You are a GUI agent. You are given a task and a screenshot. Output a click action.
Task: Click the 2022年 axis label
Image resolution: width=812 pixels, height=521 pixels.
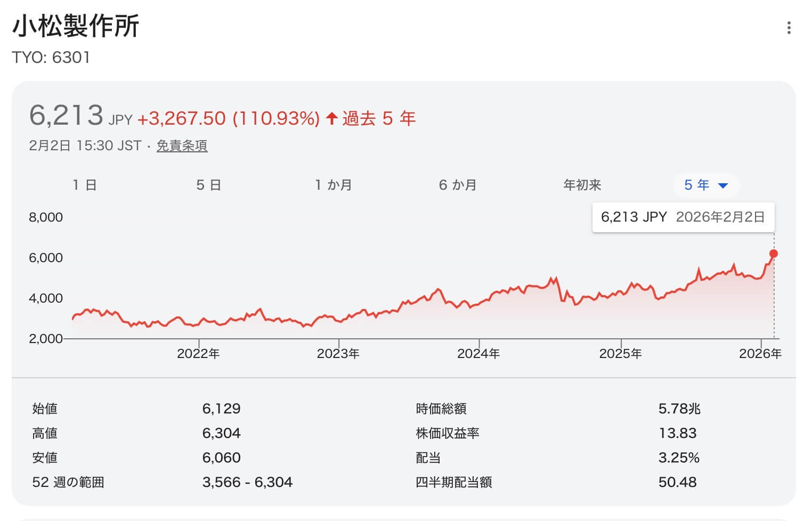pyautogui.click(x=198, y=353)
